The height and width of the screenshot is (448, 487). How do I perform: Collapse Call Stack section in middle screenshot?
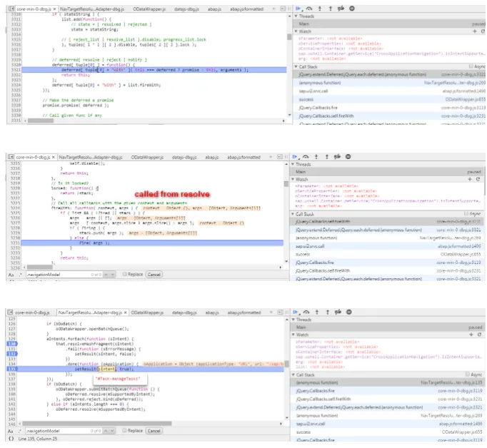coord(293,214)
